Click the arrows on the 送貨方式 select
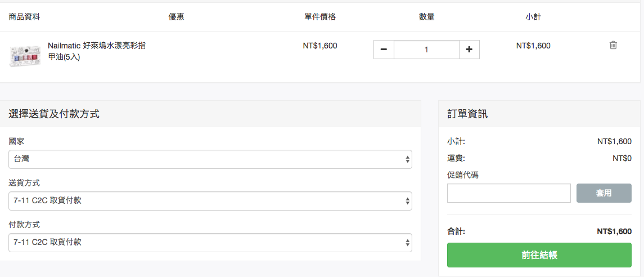 (x=407, y=201)
